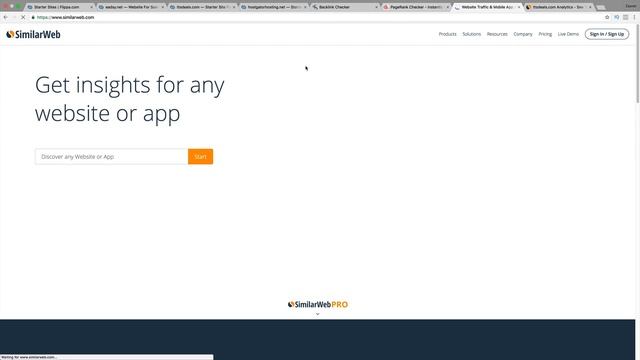Close the Website Traffic & Mobile App tab
640x360 pixels.
(519, 7)
